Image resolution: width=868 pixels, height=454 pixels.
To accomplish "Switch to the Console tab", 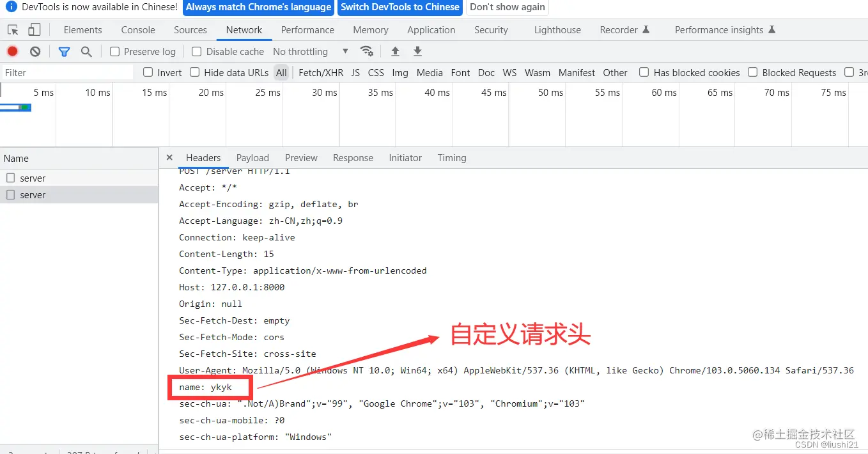I will 138,30.
